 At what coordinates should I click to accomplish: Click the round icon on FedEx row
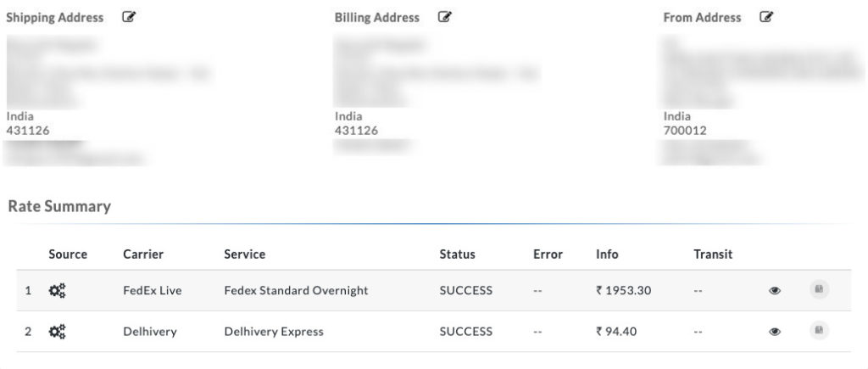(x=820, y=289)
